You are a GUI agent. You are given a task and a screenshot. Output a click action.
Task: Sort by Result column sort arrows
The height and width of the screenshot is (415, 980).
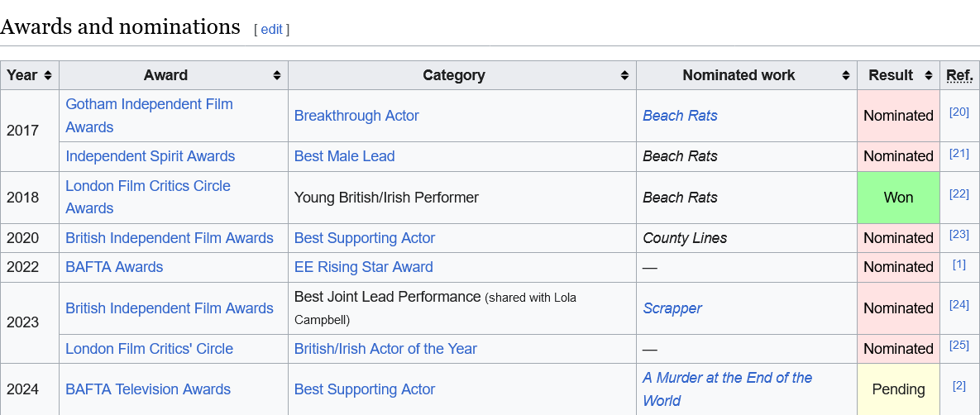pyautogui.click(x=929, y=75)
